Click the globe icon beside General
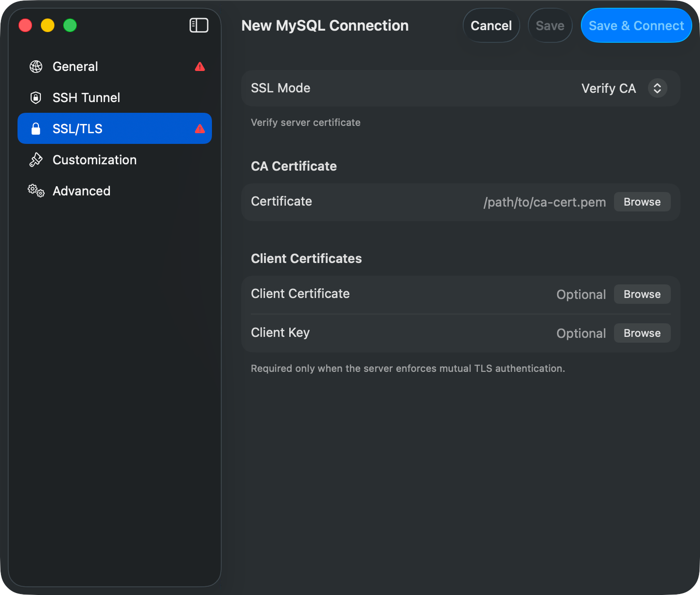The width and height of the screenshot is (700, 595). point(36,67)
